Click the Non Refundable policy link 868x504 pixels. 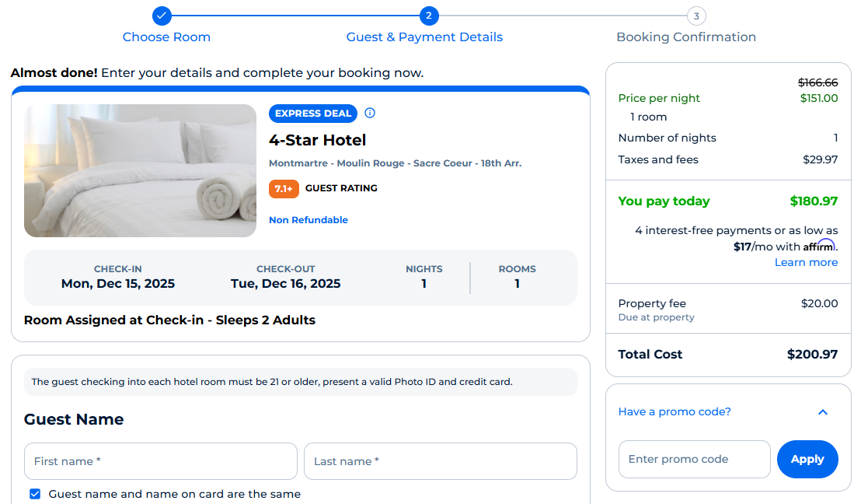coord(309,220)
